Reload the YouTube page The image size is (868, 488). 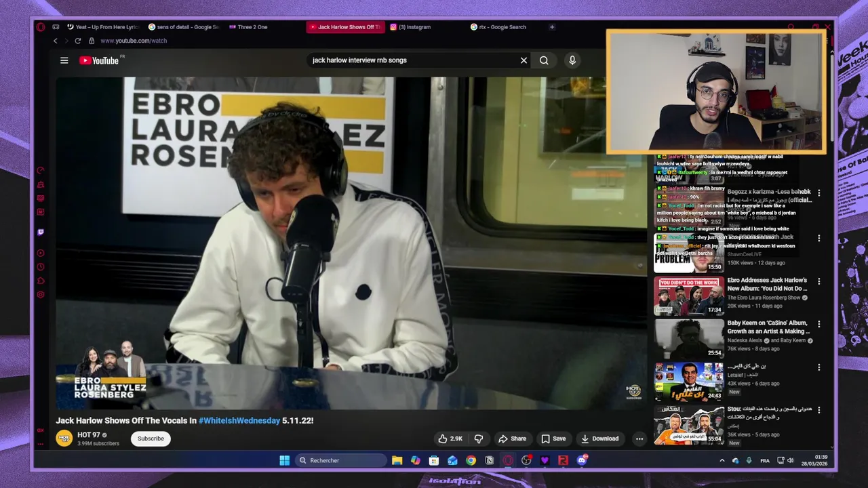pos(78,41)
